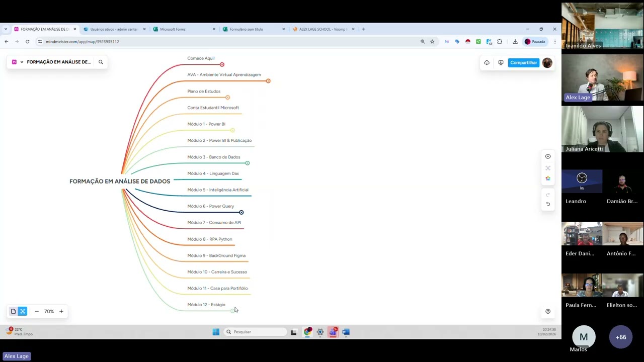Click the MindMeister logo icon

click(14, 62)
